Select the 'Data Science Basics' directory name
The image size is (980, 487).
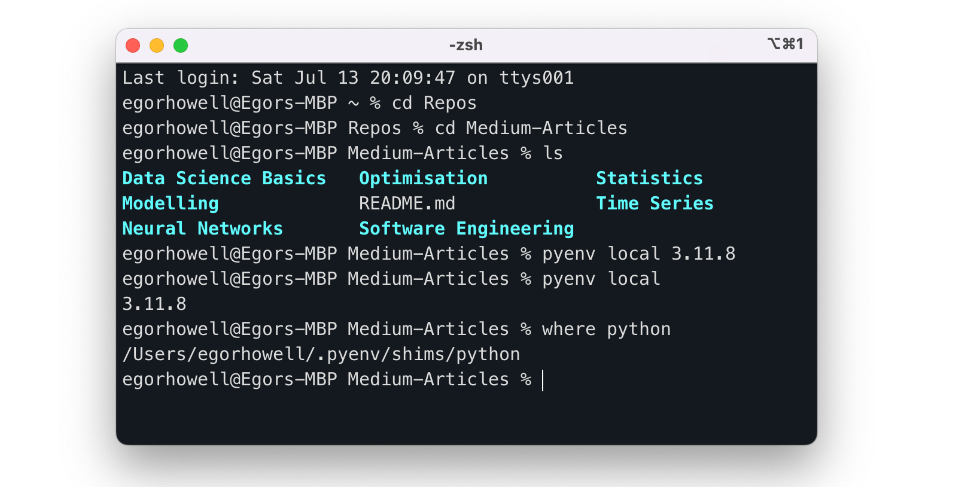pos(224,178)
